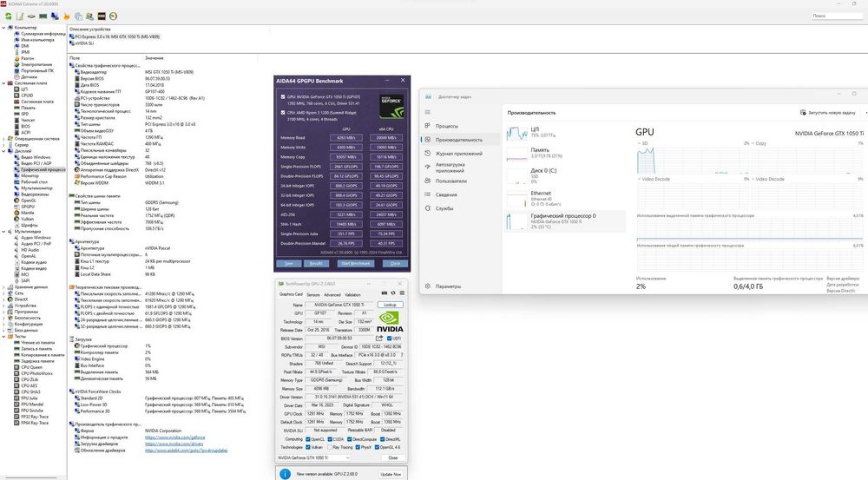Open the report icon in AIDA64 toolbar
The image size is (868, 480).
(x=20, y=16)
